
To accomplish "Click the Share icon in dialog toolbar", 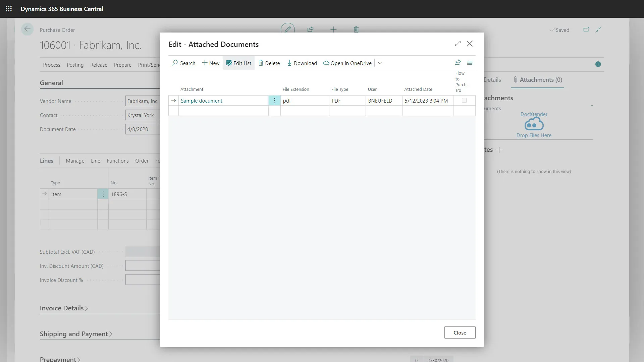I will pos(458,63).
